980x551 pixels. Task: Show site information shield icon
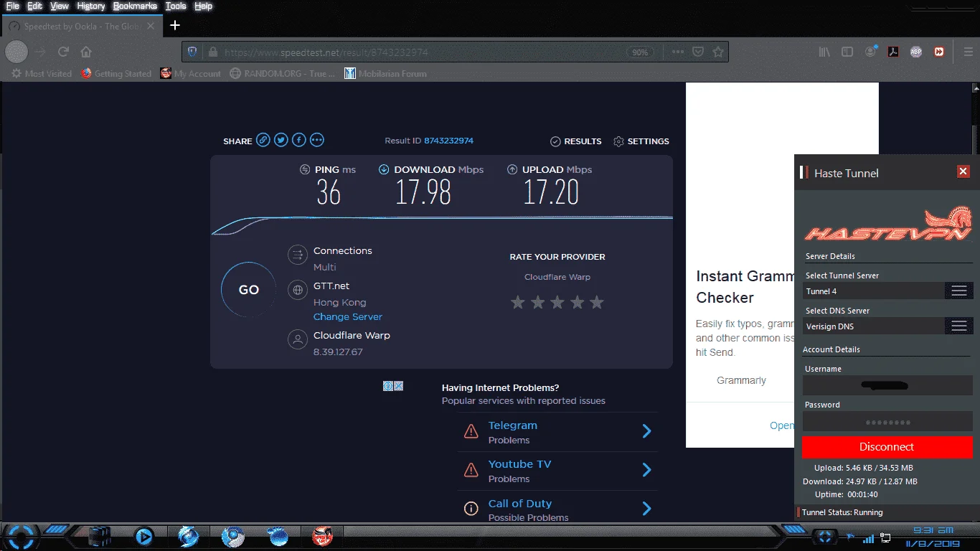tap(192, 52)
